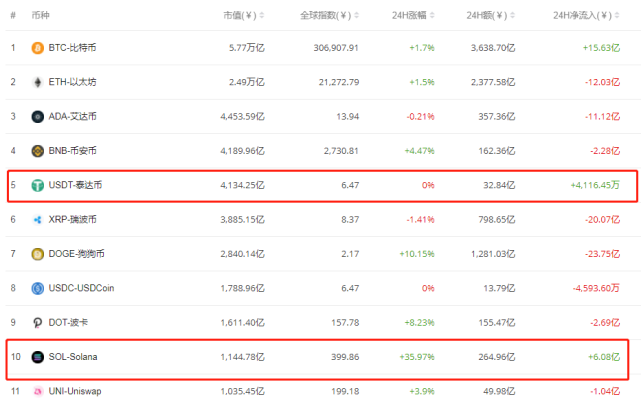Click the DOT Polkadot coin icon
641x406 pixels.
[38, 323]
